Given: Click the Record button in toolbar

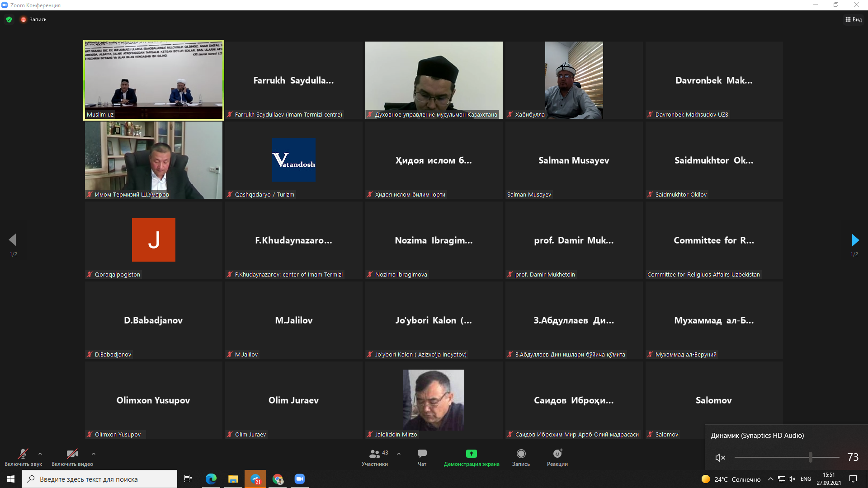Looking at the screenshot, I should click(x=521, y=454).
